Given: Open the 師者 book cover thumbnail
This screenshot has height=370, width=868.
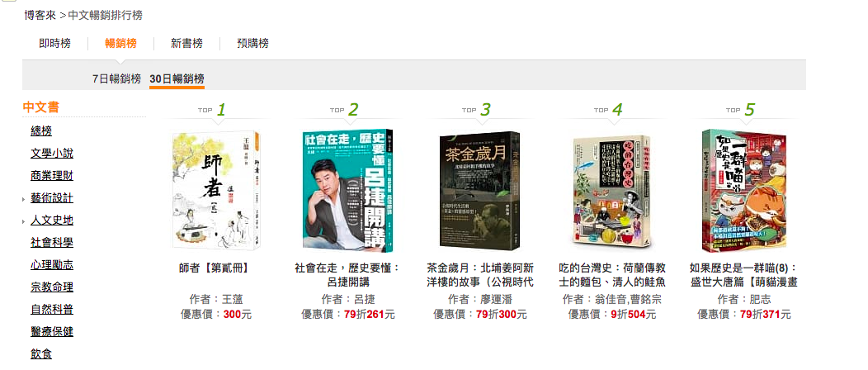Looking at the screenshot, I should (x=217, y=190).
